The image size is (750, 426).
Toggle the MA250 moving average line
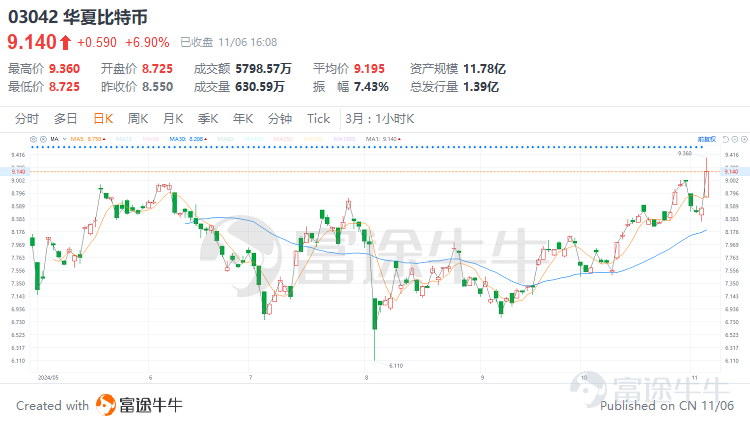(283, 139)
